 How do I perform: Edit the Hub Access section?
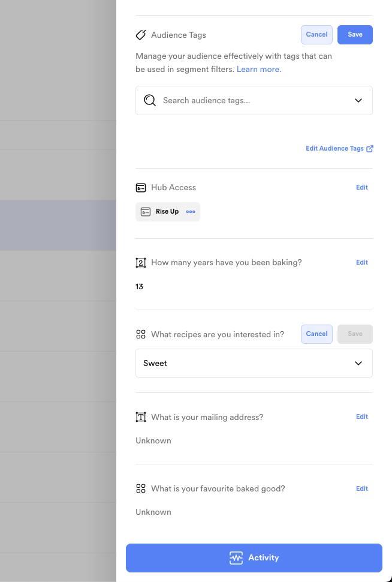[362, 188]
